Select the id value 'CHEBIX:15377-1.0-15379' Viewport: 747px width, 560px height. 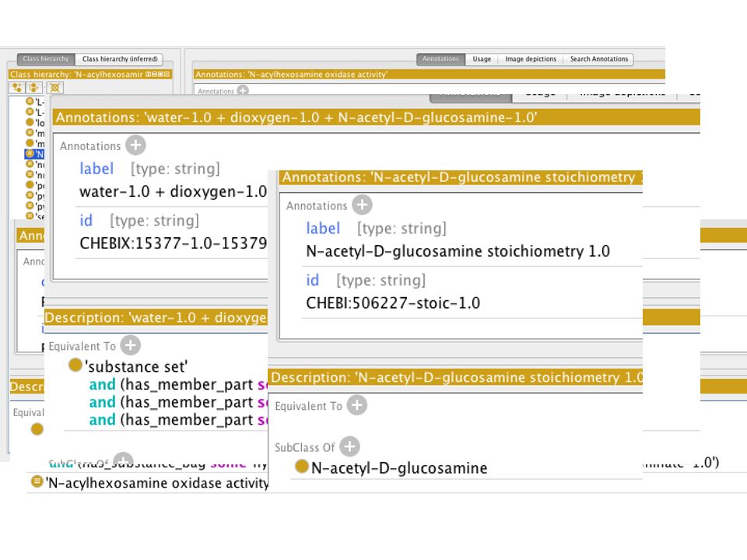coord(174,243)
